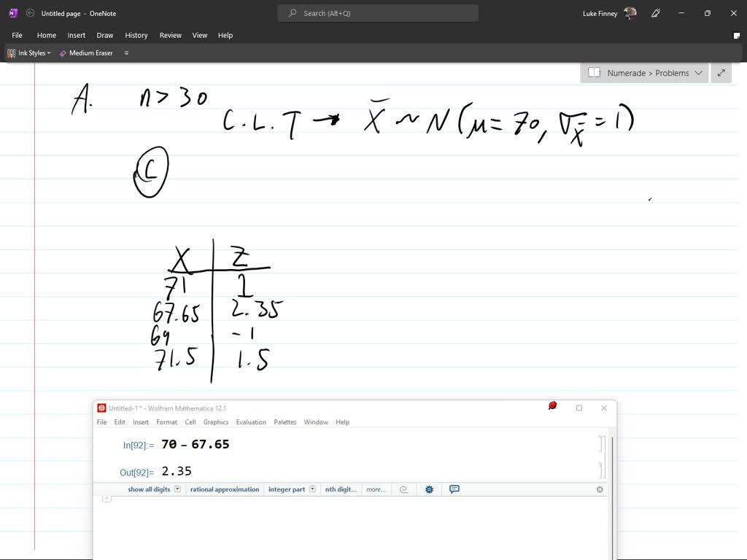The image size is (747, 560).
Task: Close the Mathematica window
Action: click(x=604, y=408)
